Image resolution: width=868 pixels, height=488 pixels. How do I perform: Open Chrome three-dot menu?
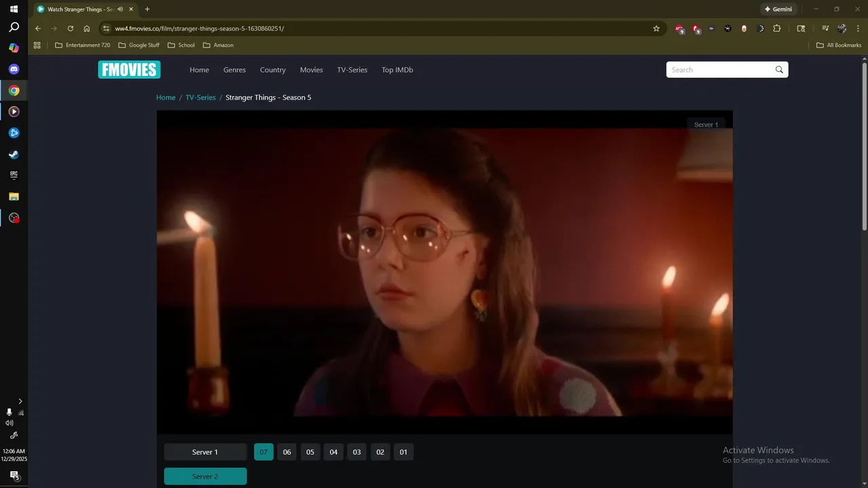tap(858, 28)
